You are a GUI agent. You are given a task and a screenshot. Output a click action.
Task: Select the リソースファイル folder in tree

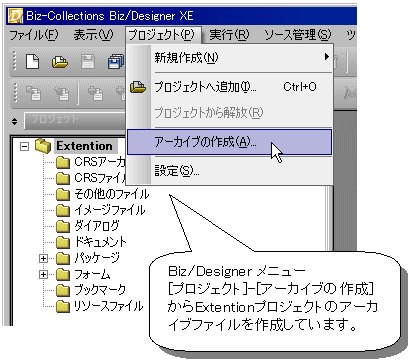coord(109,306)
